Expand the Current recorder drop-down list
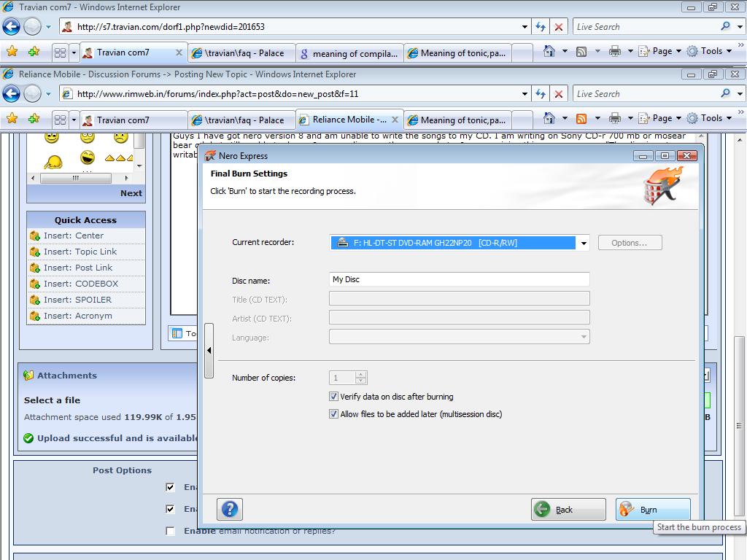The height and width of the screenshot is (560, 747). (x=584, y=243)
